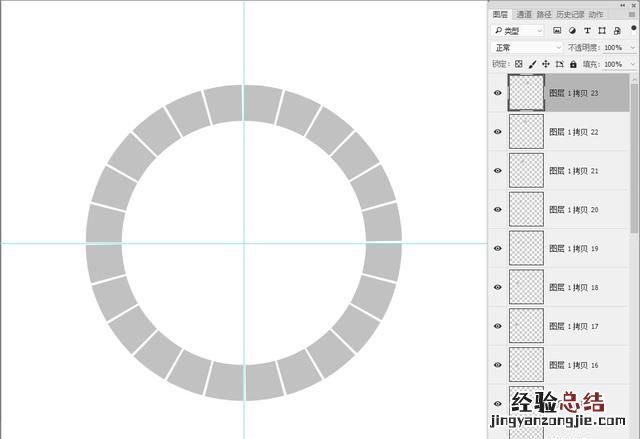
Task: Hide layer 图层 1 拷贝 21
Action: [498, 171]
